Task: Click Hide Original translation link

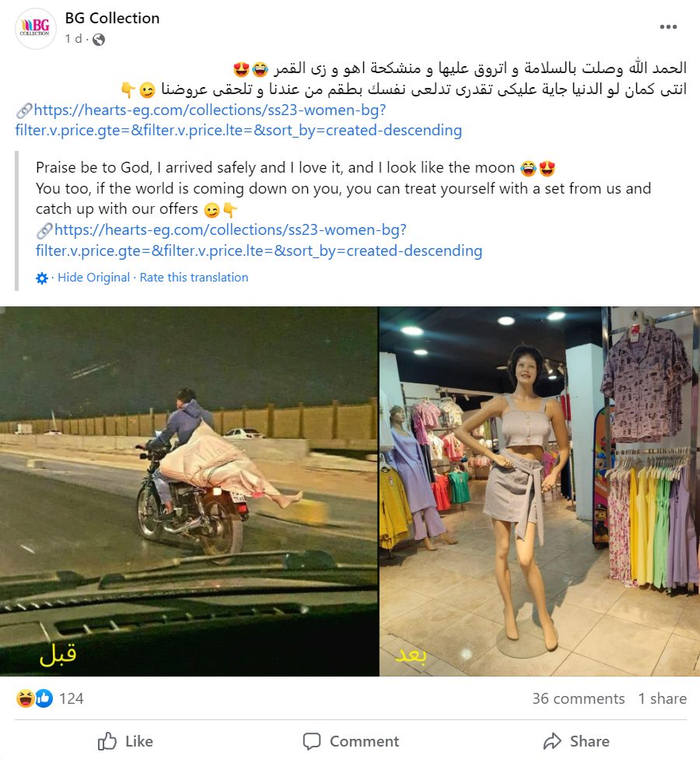Action: [94, 278]
